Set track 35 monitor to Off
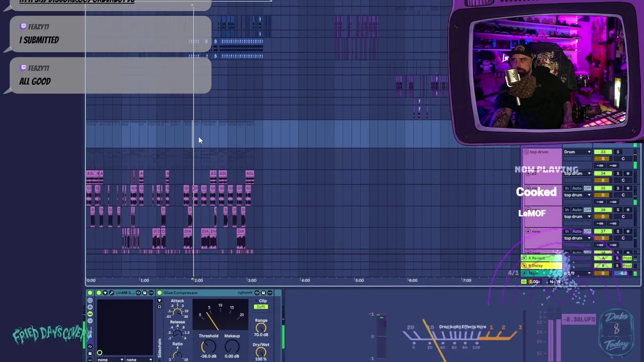 click(587, 188)
